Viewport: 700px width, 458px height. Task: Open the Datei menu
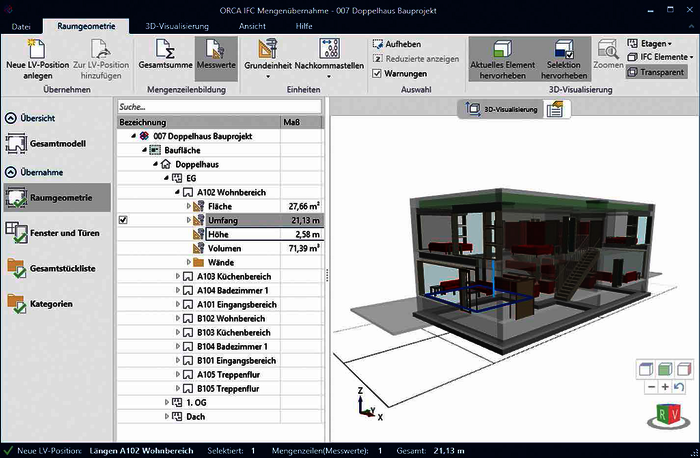point(21,26)
